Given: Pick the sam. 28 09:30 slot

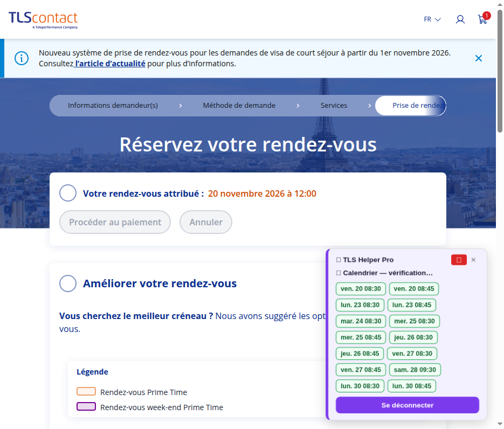Looking at the screenshot, I should [415, 370].
